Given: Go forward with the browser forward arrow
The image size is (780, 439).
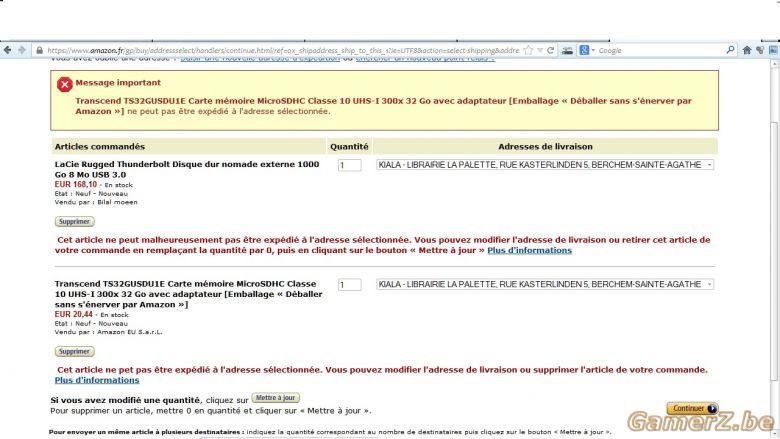Looking at the screenshot, I should [21, 50].
